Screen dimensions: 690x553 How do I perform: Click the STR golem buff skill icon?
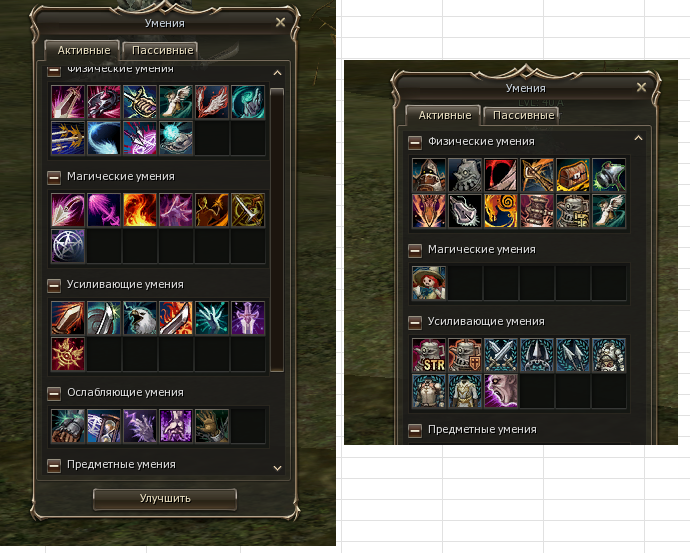click(x=429, y=355)
